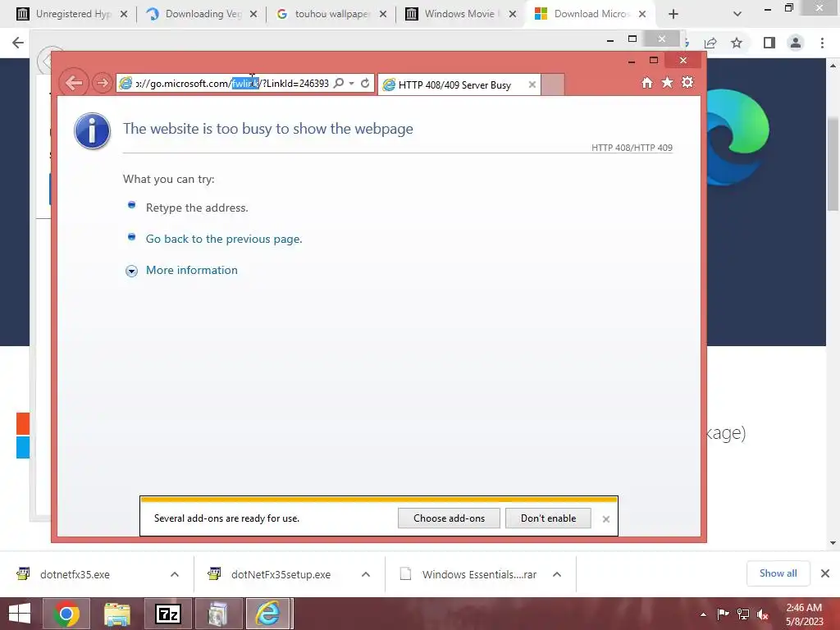The width and height of the screenshot is (840, 630).
Task: Toggle Chrome side panel icon
Action: pos(769,43)
